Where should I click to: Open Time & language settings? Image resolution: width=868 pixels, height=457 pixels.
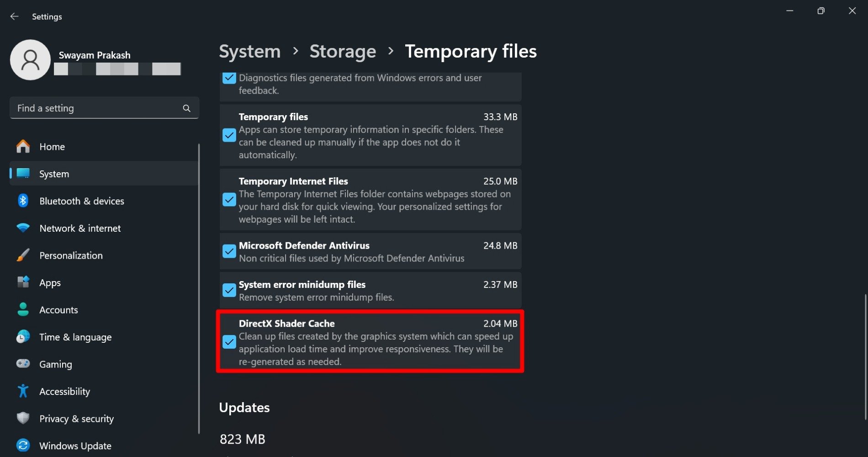75,337
